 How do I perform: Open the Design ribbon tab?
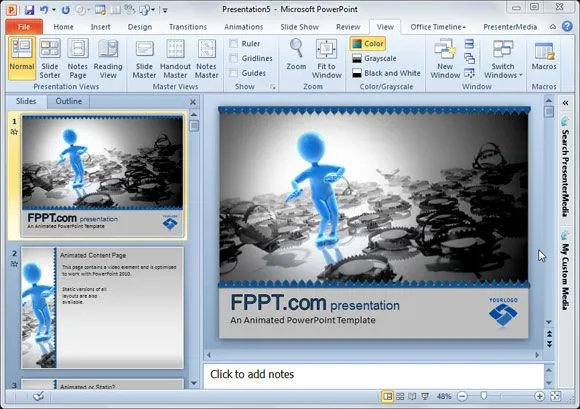[x=140, y=27]
